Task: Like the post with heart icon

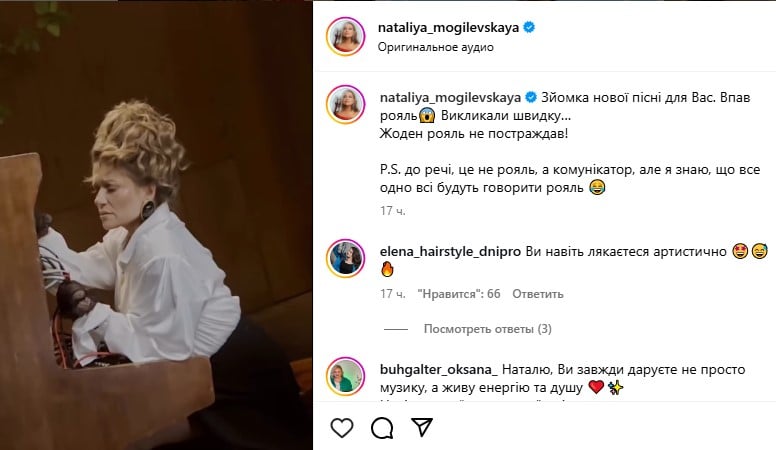Action: (x=342, y=428)
